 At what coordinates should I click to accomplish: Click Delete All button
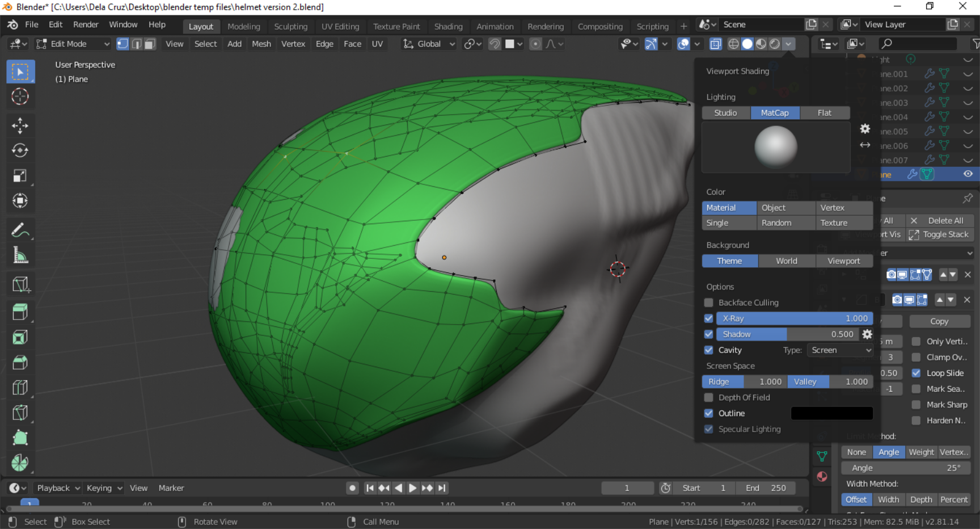tap(939, 221)
